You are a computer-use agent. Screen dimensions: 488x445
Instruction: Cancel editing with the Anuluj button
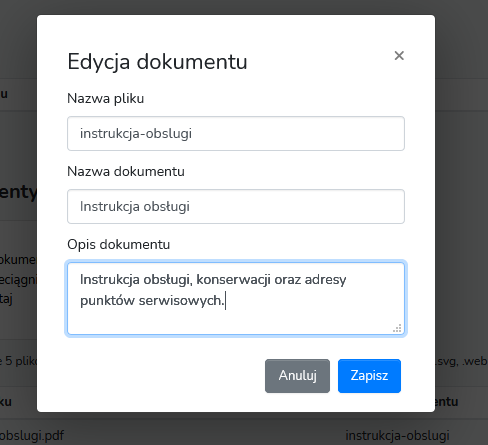[x=297, y=376]
